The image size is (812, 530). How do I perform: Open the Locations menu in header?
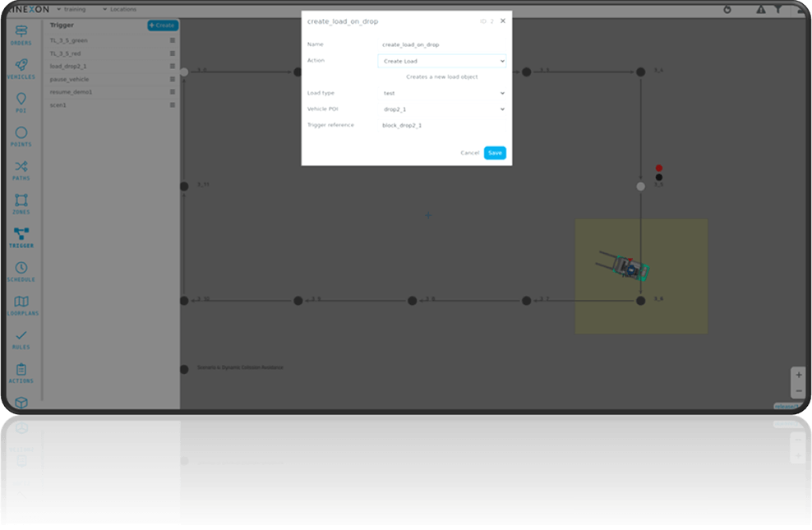tap(120, 10)
